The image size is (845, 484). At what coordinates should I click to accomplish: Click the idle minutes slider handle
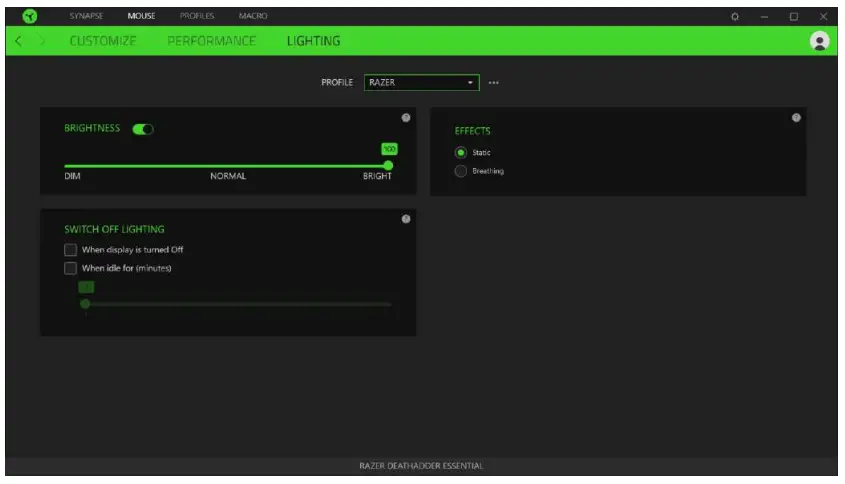(85, 304)
